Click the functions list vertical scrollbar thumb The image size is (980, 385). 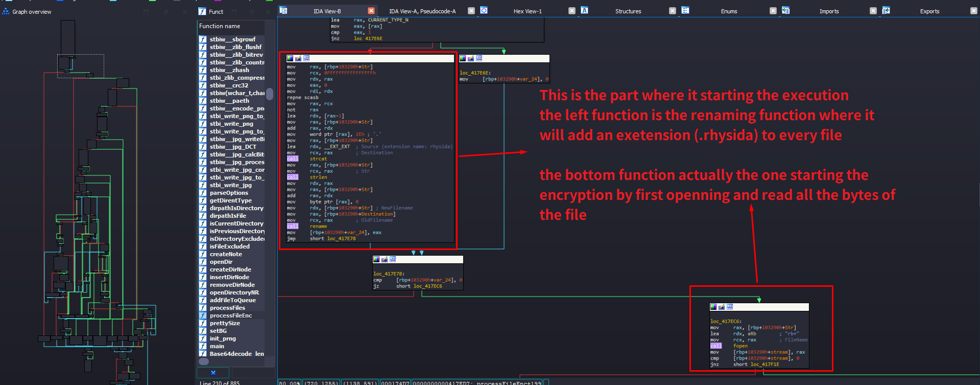click(270, 94)
